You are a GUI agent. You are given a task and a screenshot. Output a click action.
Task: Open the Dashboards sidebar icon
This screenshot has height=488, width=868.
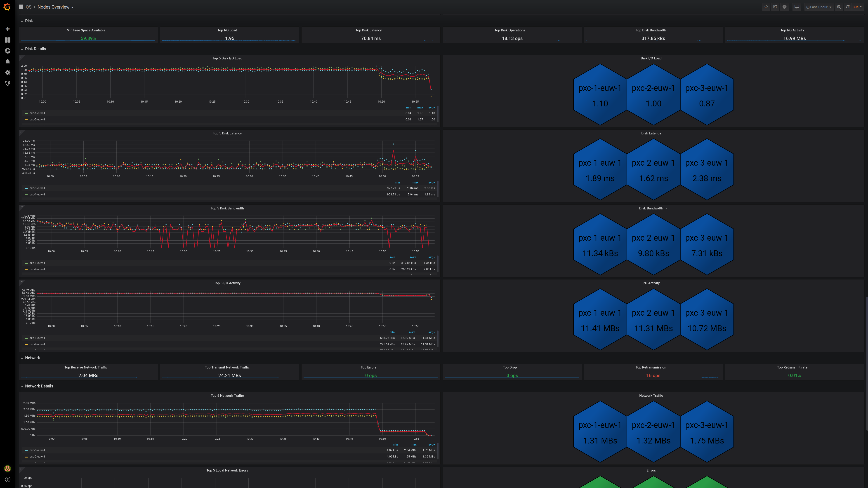pos(7,40)
